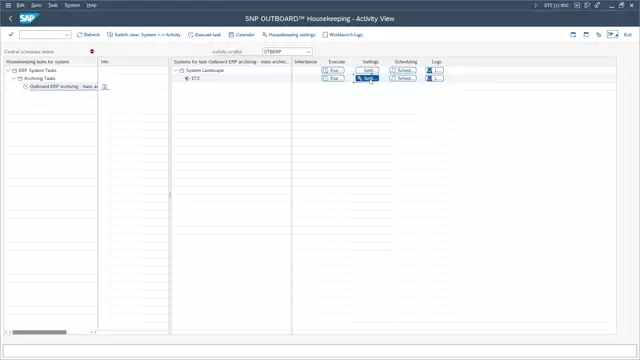
Task: Open the System menu
Action: click(x=72, y=5)
